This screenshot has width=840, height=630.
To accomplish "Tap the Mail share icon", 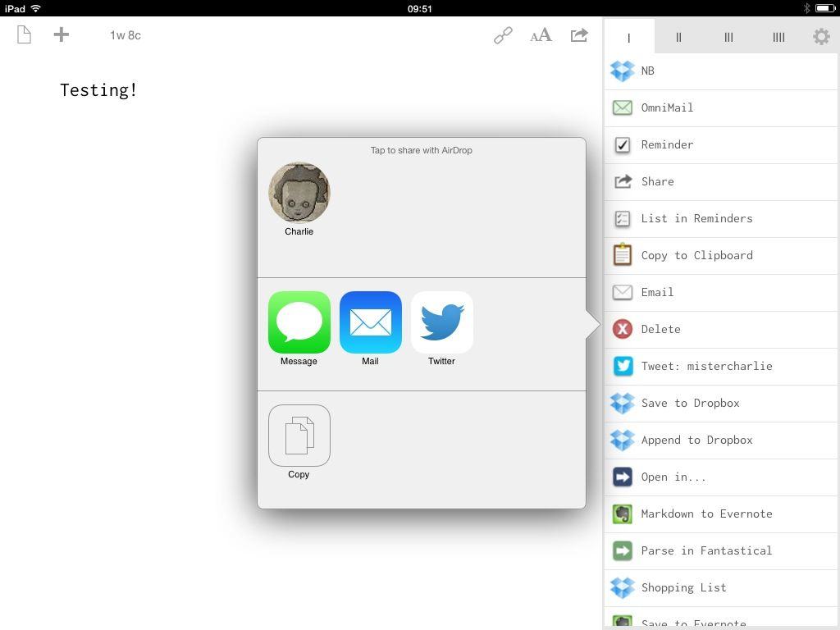I will click(370, 322).
